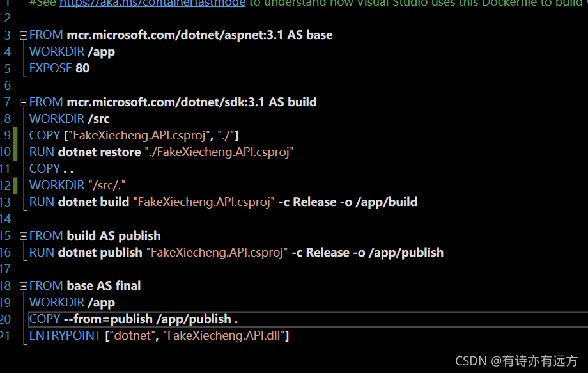Click the dotnet publish command line
This screenshot has height=373, width=588.
coord(236,252)
